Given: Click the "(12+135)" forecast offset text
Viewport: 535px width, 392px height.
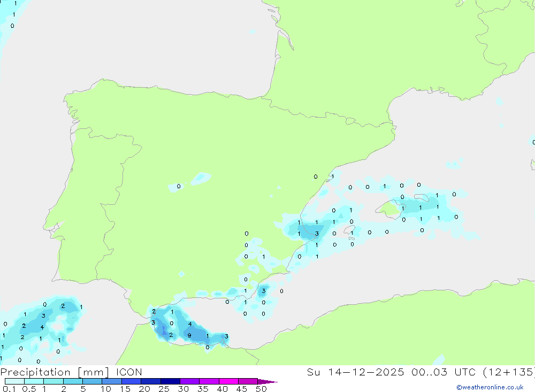Looking at the screenshot, I should pos(509,372).
